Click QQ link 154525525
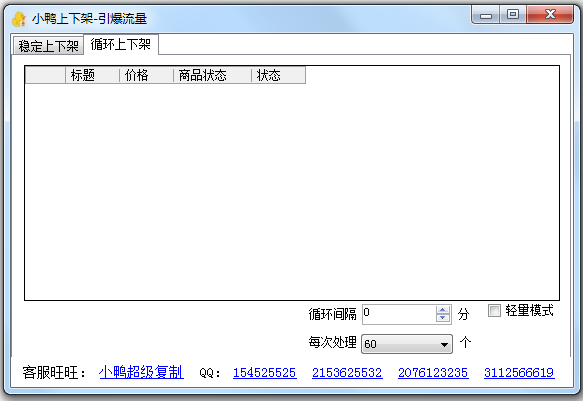 (264, 373)
